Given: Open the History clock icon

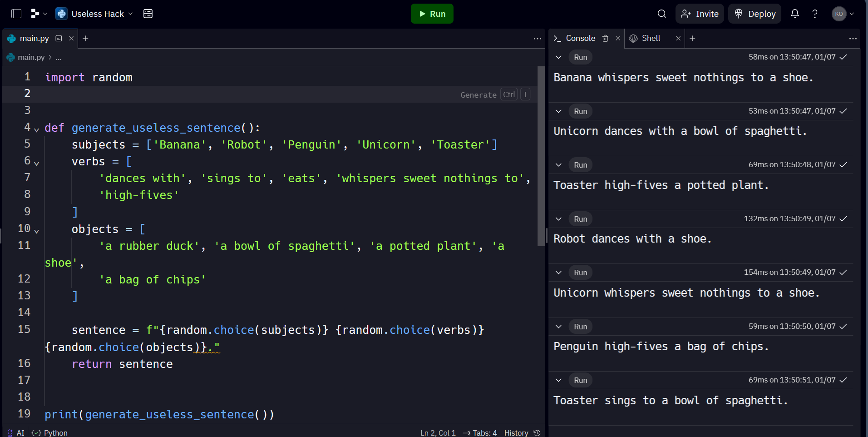Looking at the screenshot, I should click(537, 432).
